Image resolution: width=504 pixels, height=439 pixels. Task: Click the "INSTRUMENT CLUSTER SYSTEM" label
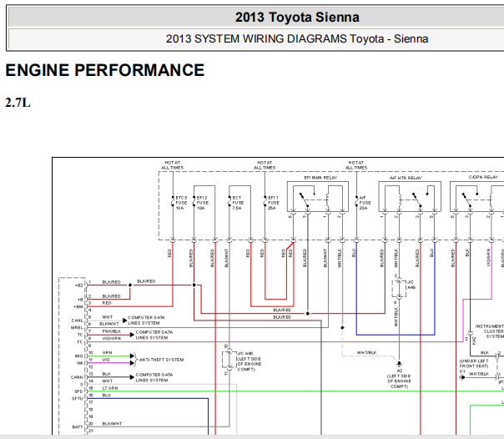(x=489, y=331)
